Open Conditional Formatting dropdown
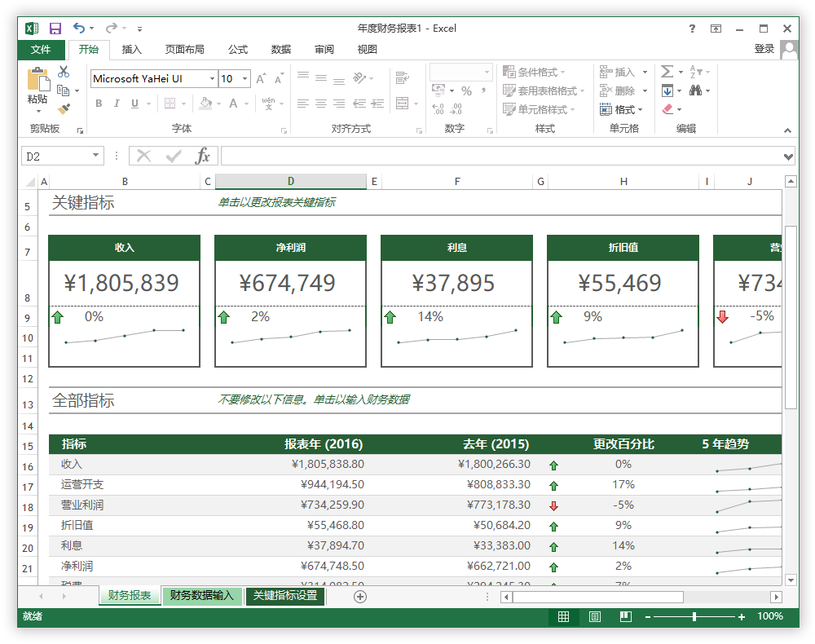 [x=534, y=72]
